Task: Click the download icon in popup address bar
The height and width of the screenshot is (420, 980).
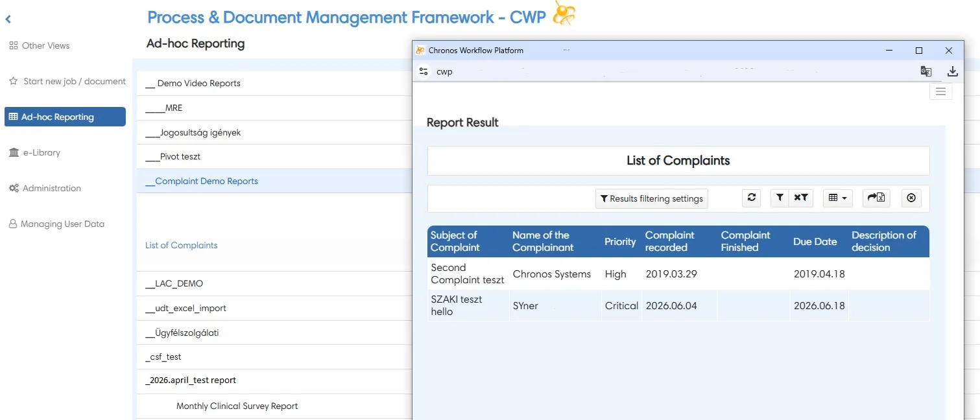Action: pyautogui.click(x=952, y=71)
